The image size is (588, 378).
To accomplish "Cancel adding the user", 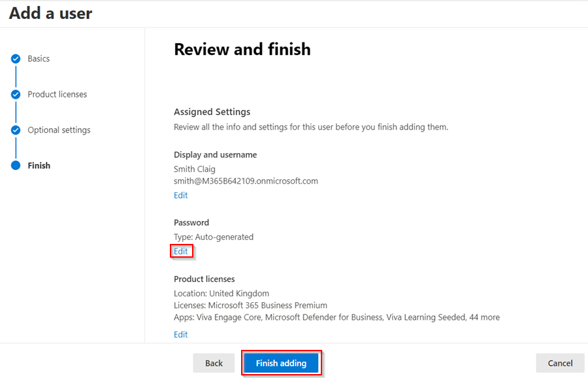I will coord(560,363).
